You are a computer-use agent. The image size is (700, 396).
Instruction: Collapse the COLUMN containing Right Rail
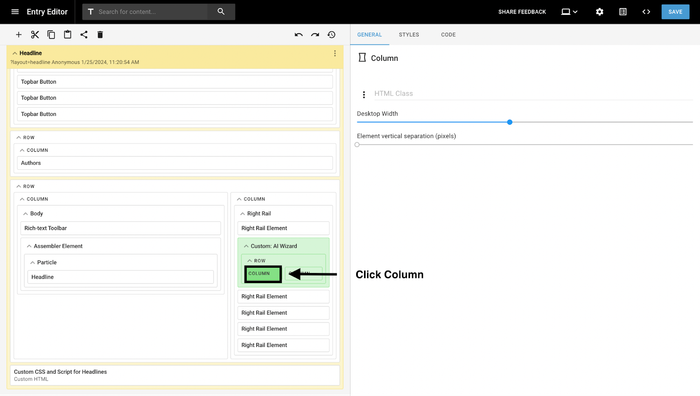coord(239,199)
